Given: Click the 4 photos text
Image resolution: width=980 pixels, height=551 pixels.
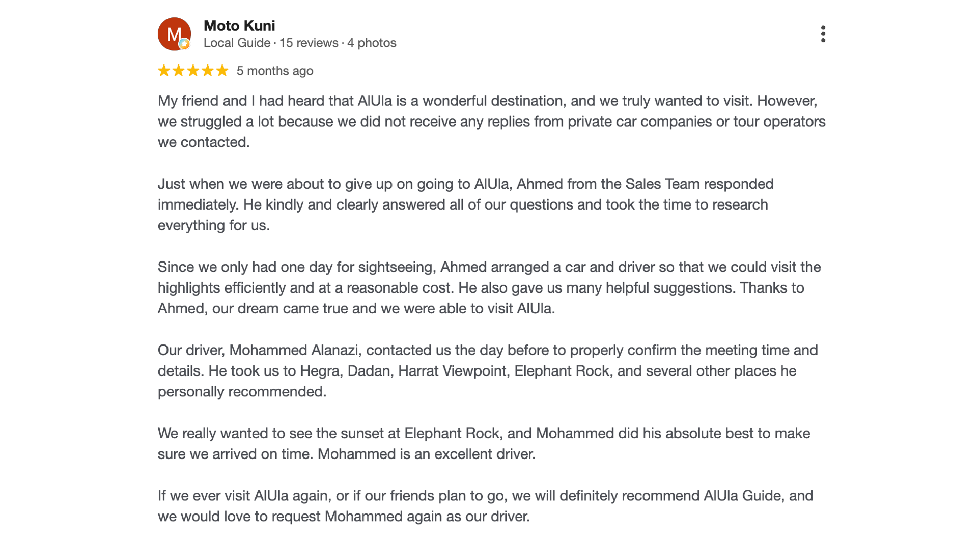Looking at the screenshot, I should coord(372,43).
